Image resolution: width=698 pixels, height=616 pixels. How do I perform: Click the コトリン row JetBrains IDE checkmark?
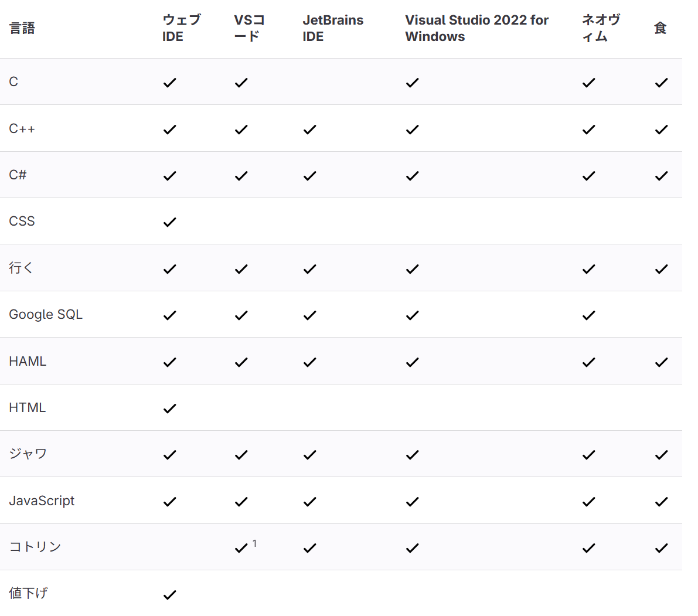point(309,548)
